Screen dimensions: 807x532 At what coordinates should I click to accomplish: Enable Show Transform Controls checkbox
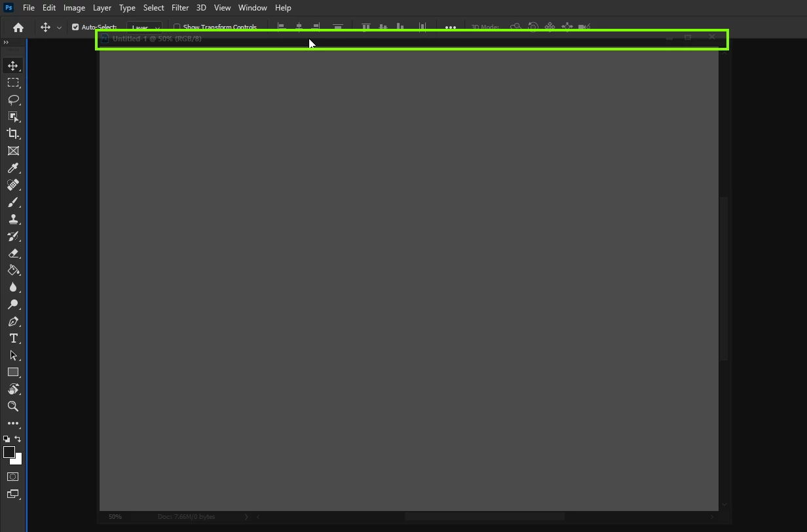pyautogui.click(x=177, y=28)
